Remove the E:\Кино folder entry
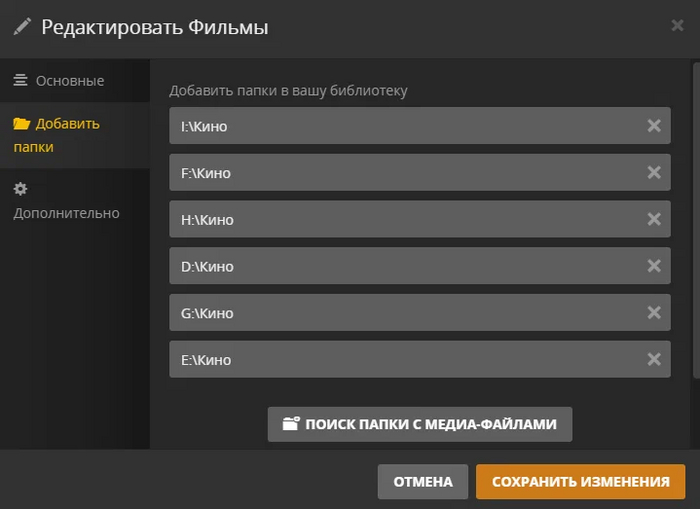 tap(654, 360)
